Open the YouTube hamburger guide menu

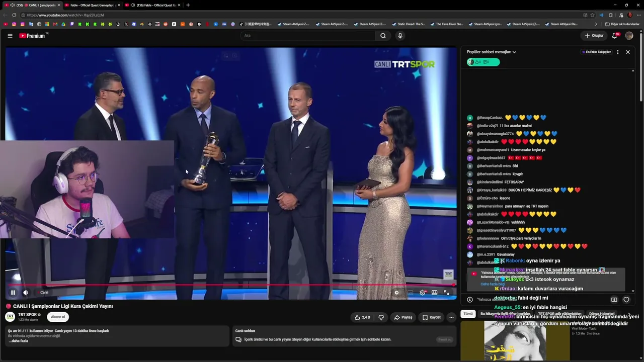tap(10, 36)
